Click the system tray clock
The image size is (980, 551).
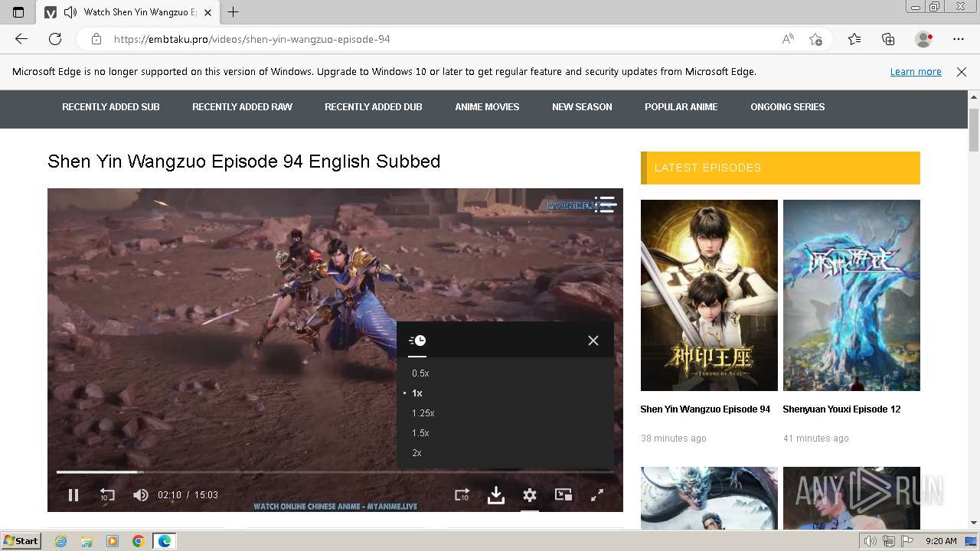pyautogui.click(x=941, y=541)
